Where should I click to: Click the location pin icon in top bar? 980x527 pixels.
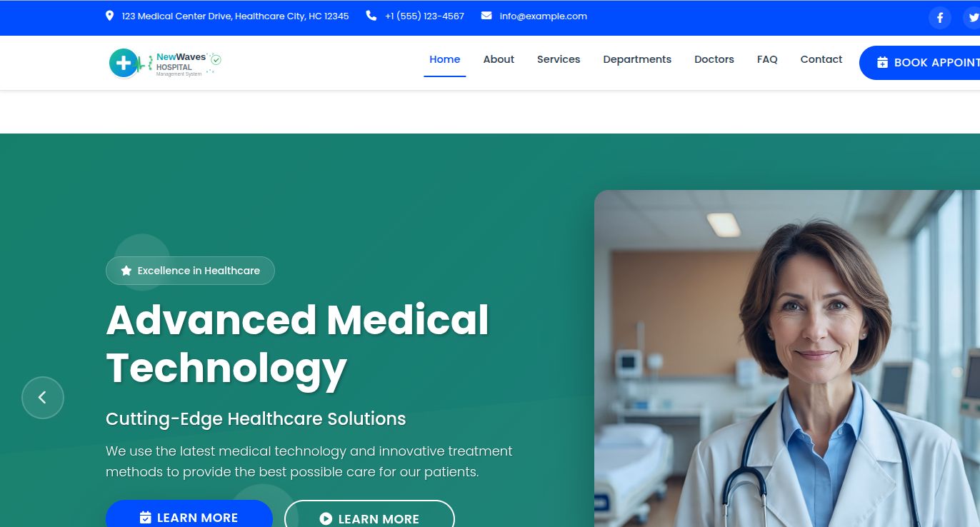(x=109, y=16)
